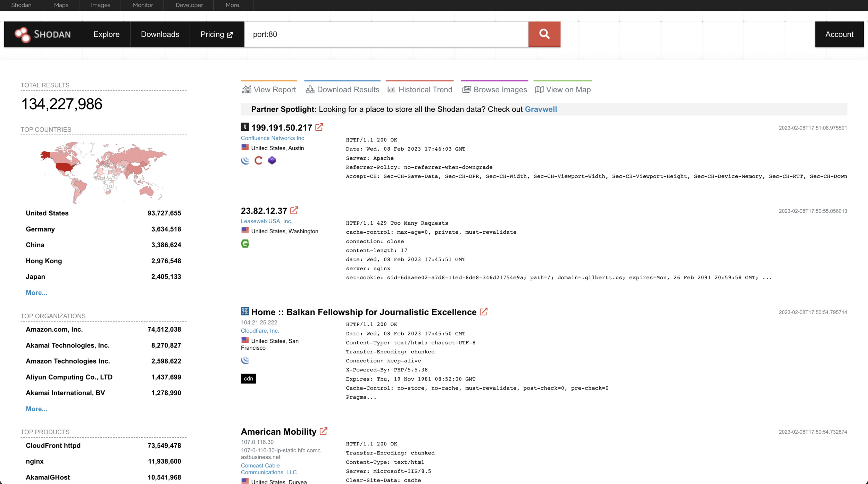Click US flag beside San Francisco location
This screenshot has width=868, height=484.
pos(245,340)
